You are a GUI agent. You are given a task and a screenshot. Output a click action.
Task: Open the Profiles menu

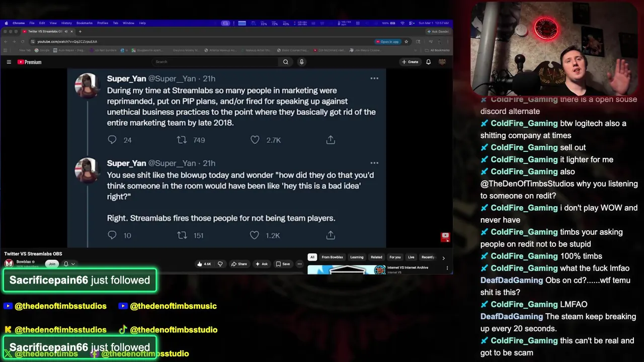point(103,23)
